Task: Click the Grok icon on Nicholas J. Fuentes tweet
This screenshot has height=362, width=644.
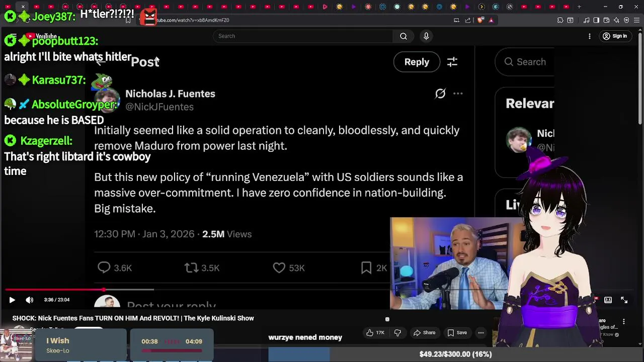Action: [440, 94]
